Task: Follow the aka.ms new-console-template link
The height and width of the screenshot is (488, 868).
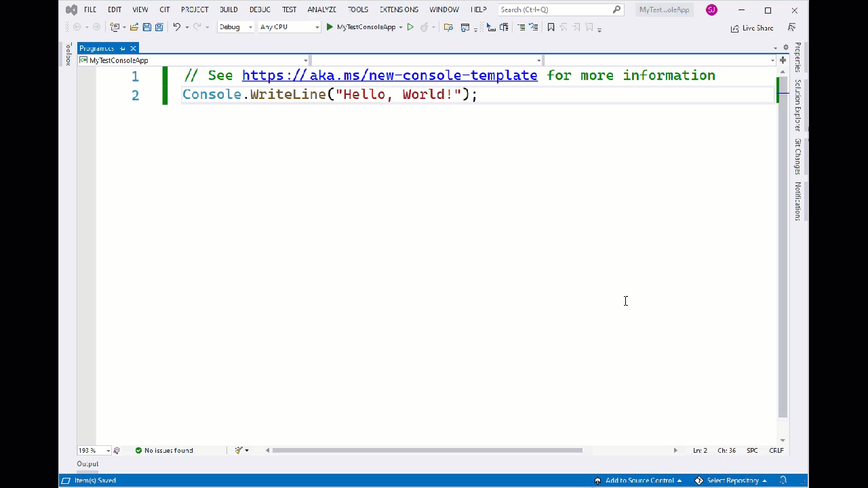Action: 389,75
